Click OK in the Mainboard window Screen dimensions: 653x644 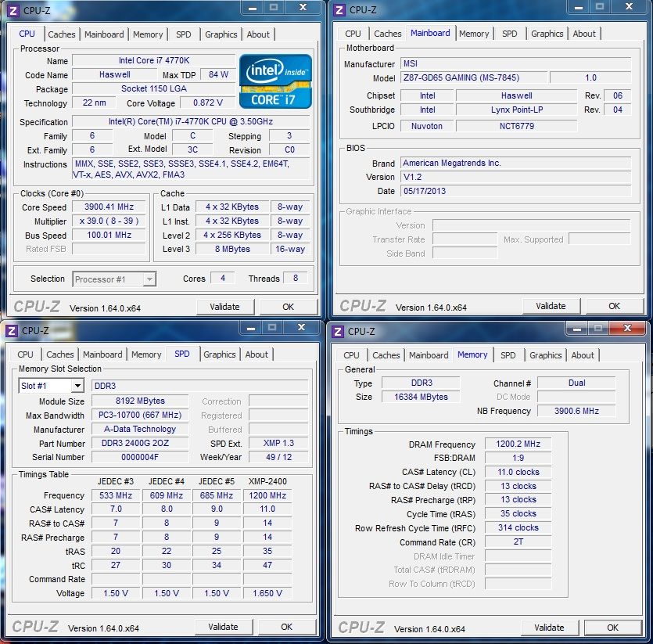(x=614, y=306)
